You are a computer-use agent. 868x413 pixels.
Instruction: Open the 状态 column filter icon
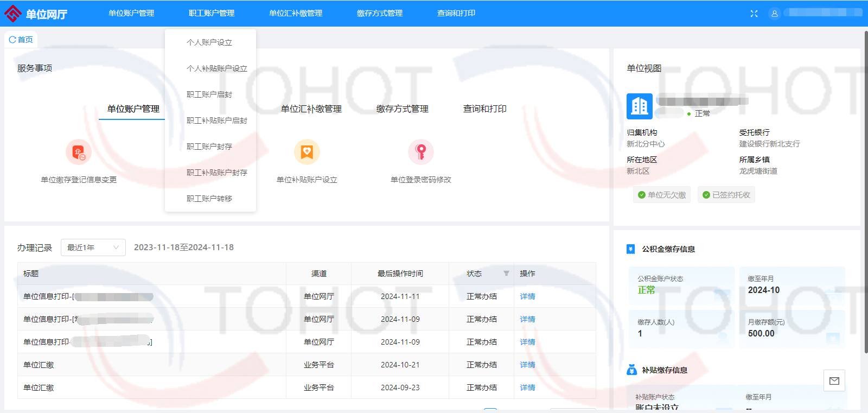506,274
